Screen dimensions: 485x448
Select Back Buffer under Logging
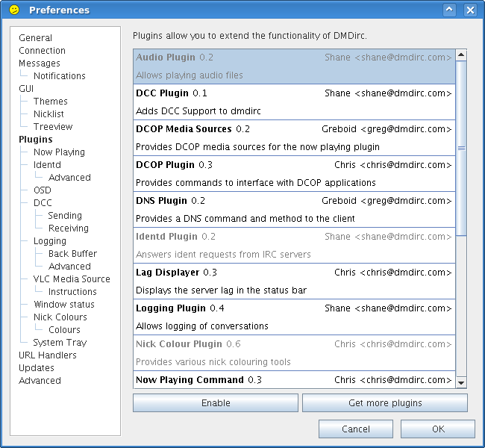(x=72, y=254)
